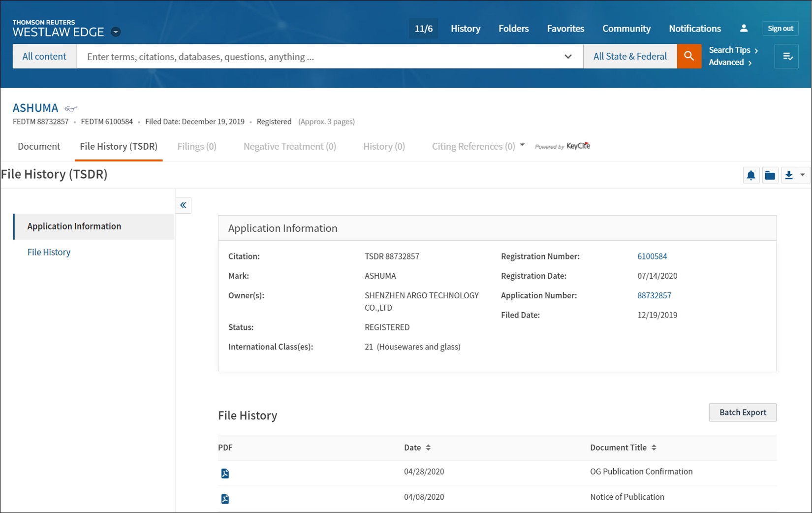The image size is (812, 513).
Task: Open the search options checklist icon
Action: (x=786, y=56)
